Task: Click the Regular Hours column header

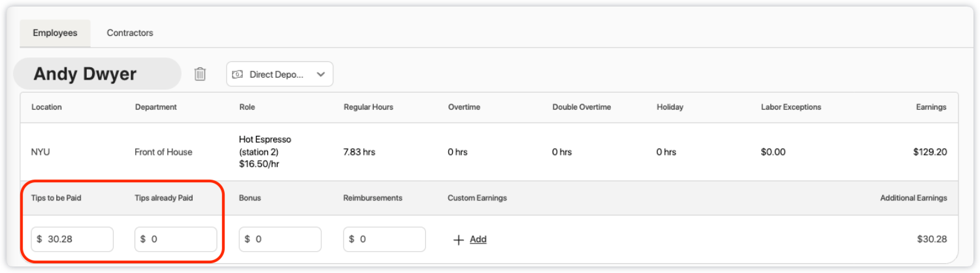Action: [x=368, y=107]
